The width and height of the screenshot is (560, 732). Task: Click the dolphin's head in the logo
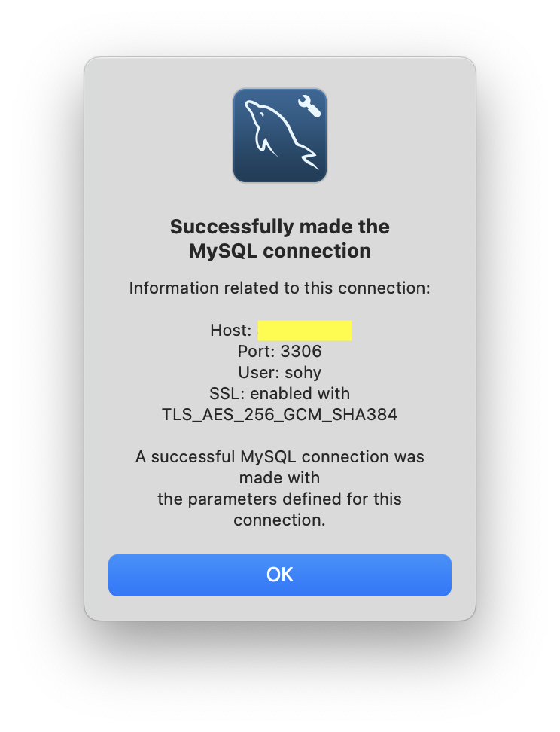click(256, 112)
